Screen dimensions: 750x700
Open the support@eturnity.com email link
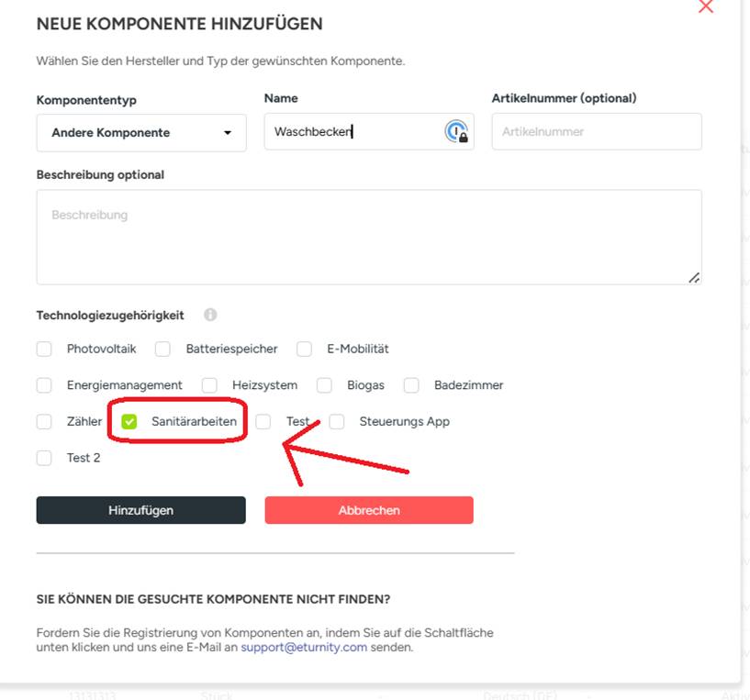coord(304,647)
